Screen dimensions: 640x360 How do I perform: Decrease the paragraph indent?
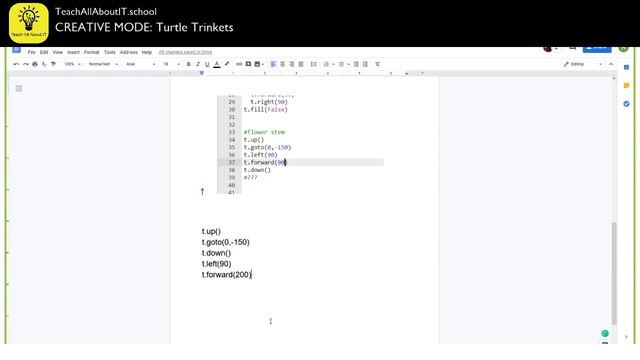[356, 64]
